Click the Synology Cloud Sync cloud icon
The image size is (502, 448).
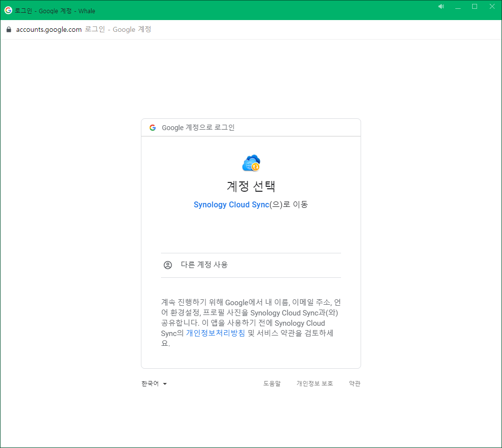click(x=251, y=163)
